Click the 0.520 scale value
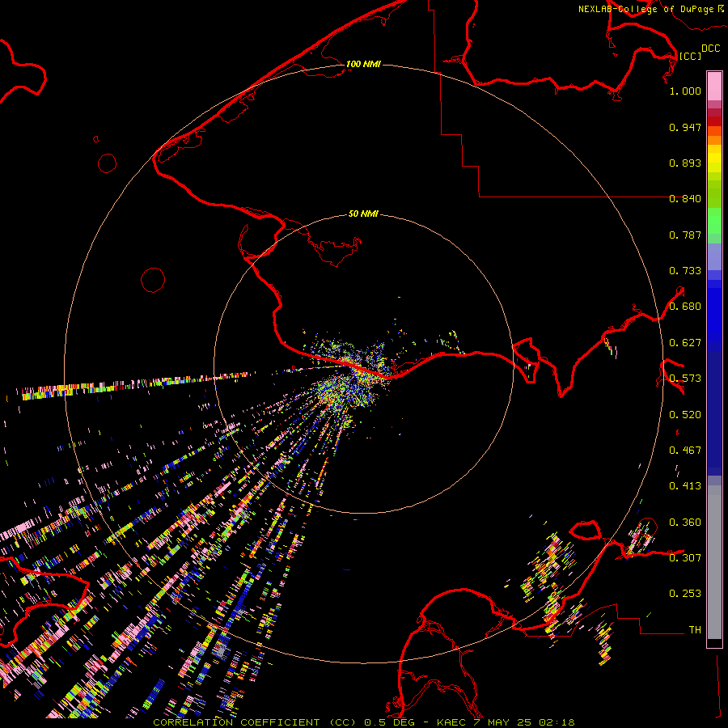The height and width of the screenshot is (728, 728). [685, 415]
